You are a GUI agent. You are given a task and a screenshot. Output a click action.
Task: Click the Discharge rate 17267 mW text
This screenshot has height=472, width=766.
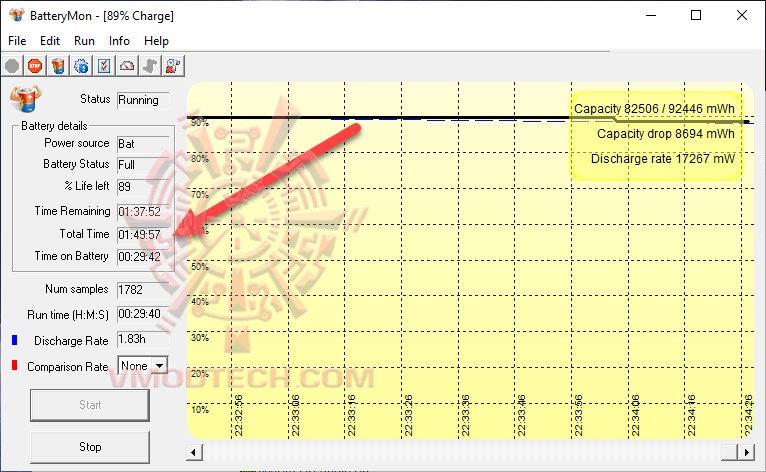pos(663,159)
